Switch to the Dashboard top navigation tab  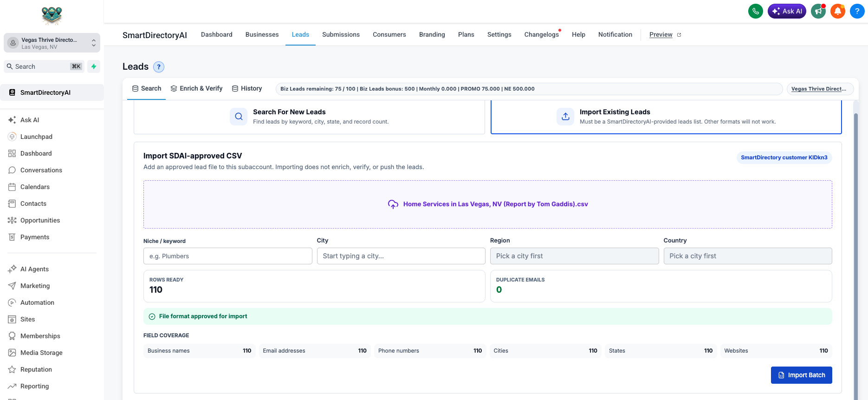[217, 34]
